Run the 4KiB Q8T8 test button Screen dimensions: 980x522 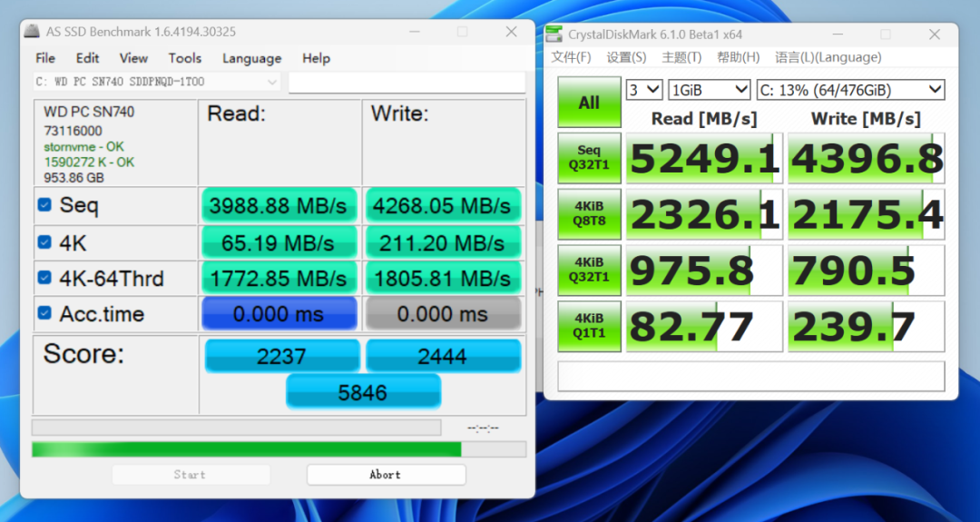point(589,214)
